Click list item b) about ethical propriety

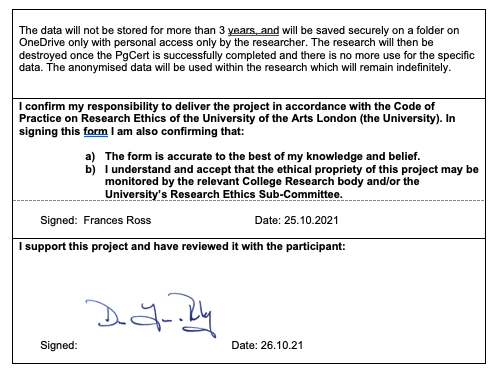coord(282,182)
